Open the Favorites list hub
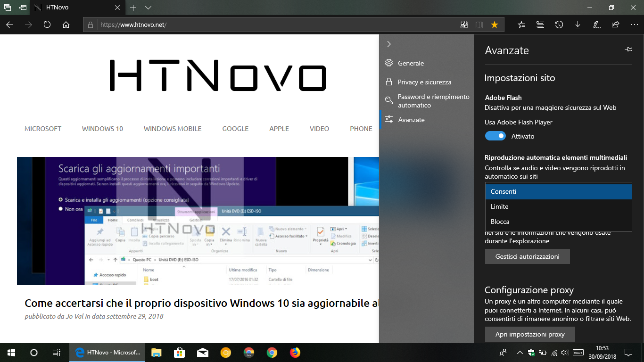This screenshot has height=362, width=644. coord(521,25)
